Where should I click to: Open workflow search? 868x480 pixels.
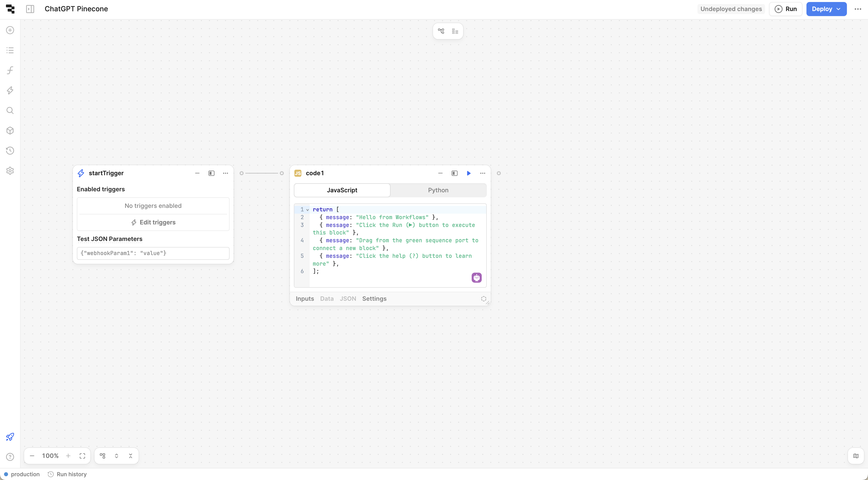10,110
